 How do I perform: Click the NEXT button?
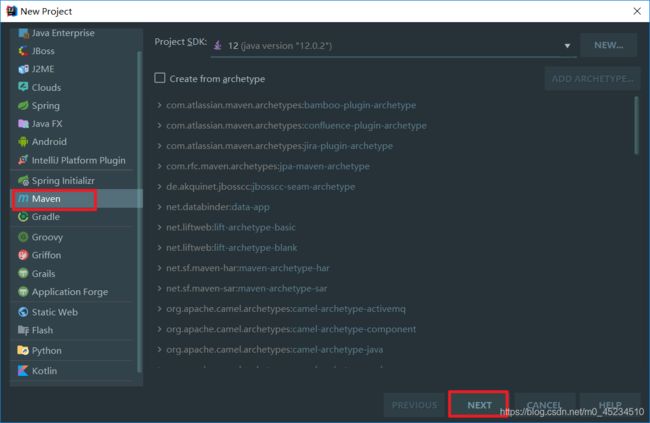(x=479, y=405)
